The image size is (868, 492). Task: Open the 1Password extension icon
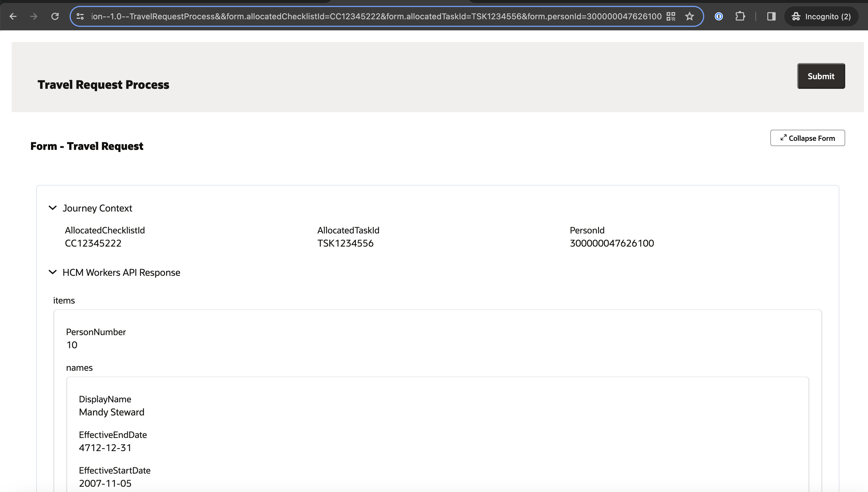pyautogui.click(x=719, y=16)
